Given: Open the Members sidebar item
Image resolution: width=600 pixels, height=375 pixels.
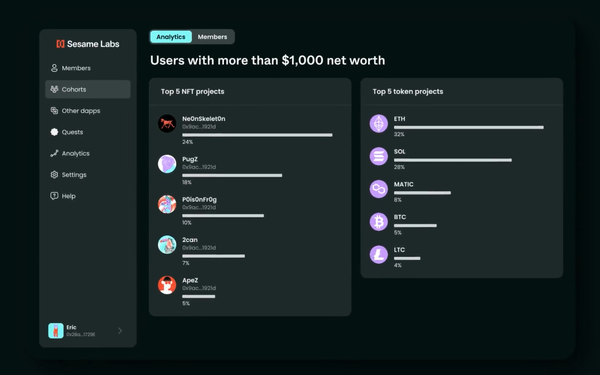Looking at the screenshot, I should [88, 68].
